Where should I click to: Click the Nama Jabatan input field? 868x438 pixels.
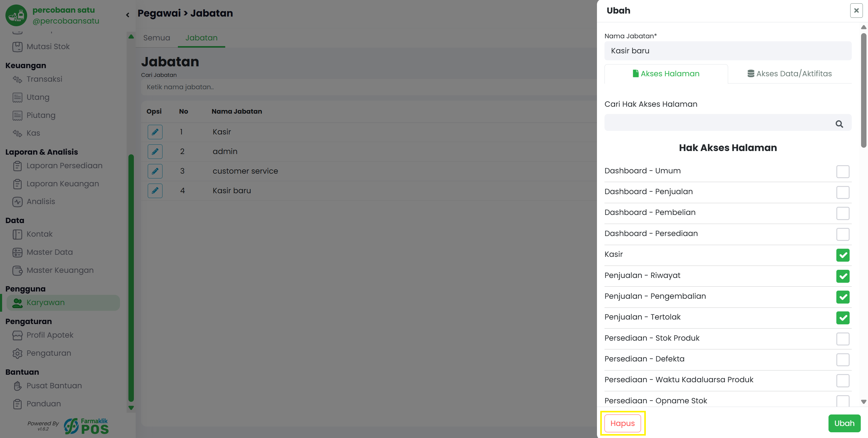728,51
